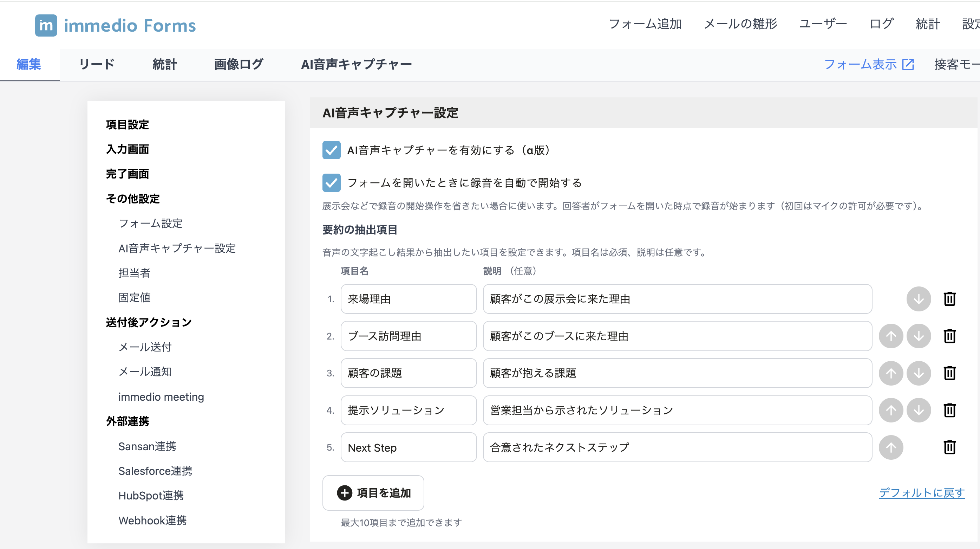The image size is (980, 549).
Task: Toggle フォームを開いたときに録音を自動で開始する checkbox
Action: (x=331, y=183)
